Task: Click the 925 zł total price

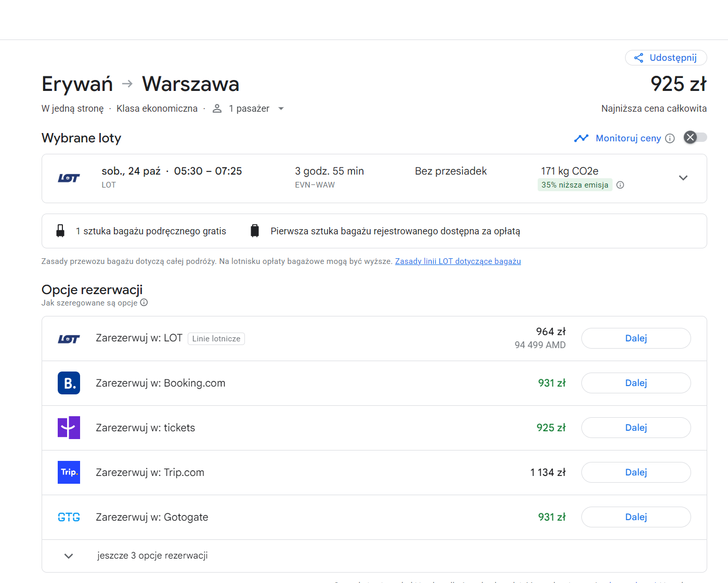Action: coord(679,84)
